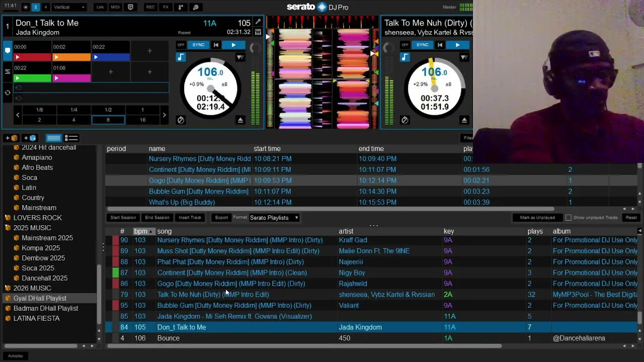Image resolution: width=644 pixels, height=362 pixels.
Task: Show next loop sizes on deck 1
Action: [x=164, y=115]
